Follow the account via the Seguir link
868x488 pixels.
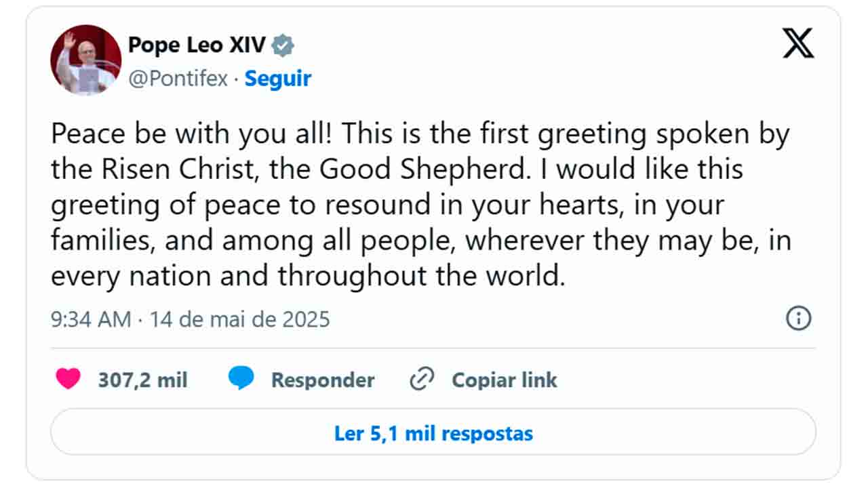click(x=277, y=78)
